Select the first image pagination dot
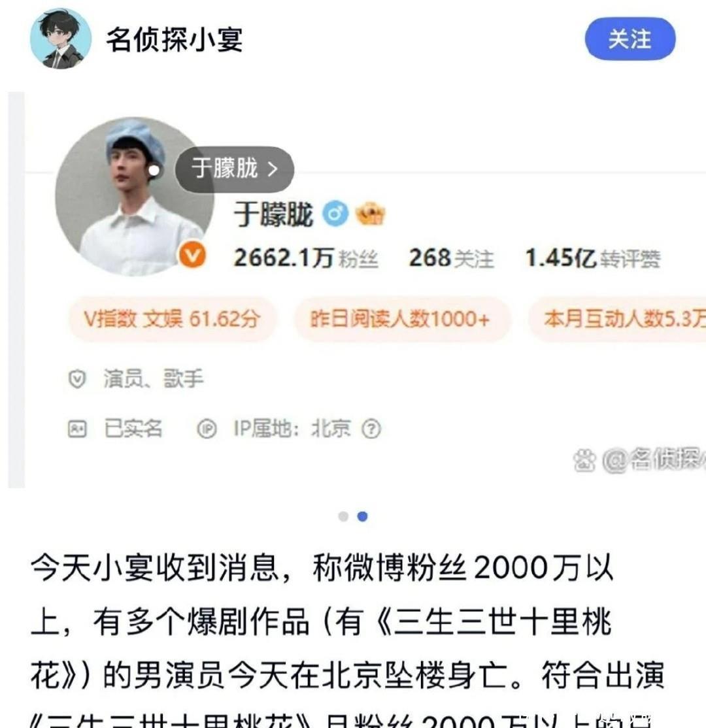Screen dimensions: 706x728 click(x=343, y=516)
